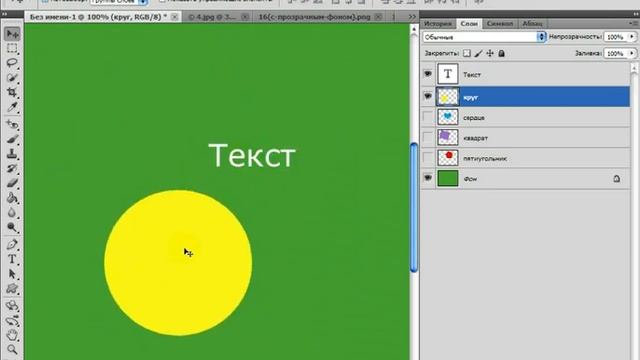Click the сердце layer thumbnail
Screen dimensions: 640x360
pyautogui.click(x=448, y=117)
